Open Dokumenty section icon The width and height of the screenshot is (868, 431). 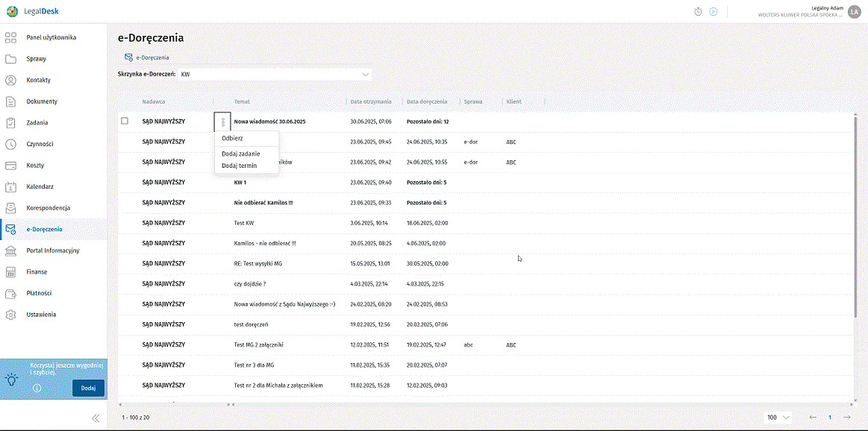pos(10,101)
